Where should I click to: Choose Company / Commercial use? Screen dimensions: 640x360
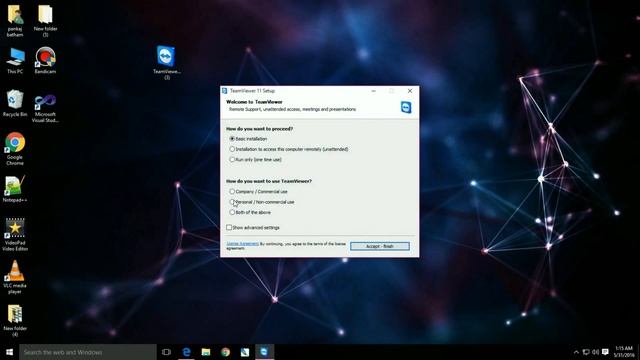[258, 191]
